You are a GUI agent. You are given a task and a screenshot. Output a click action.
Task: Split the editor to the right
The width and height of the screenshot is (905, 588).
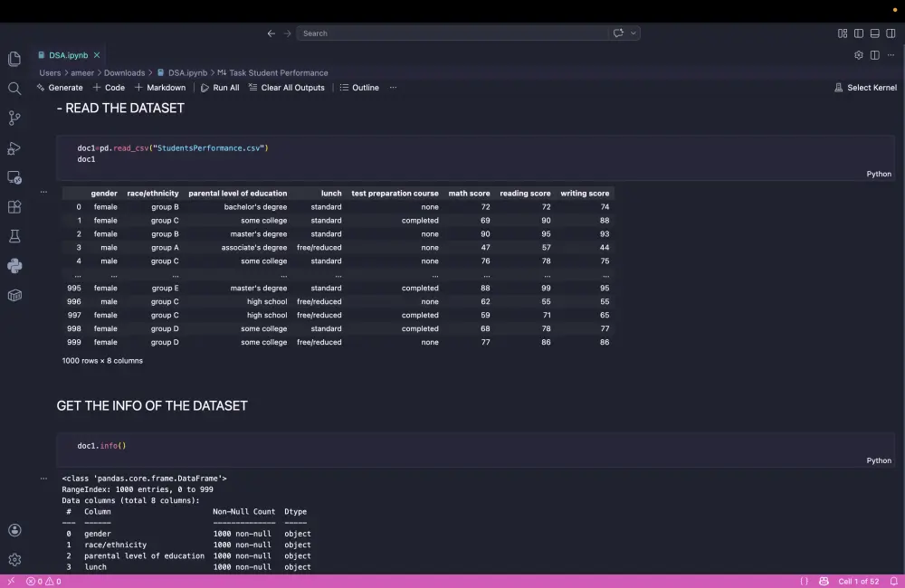[875, 55]
